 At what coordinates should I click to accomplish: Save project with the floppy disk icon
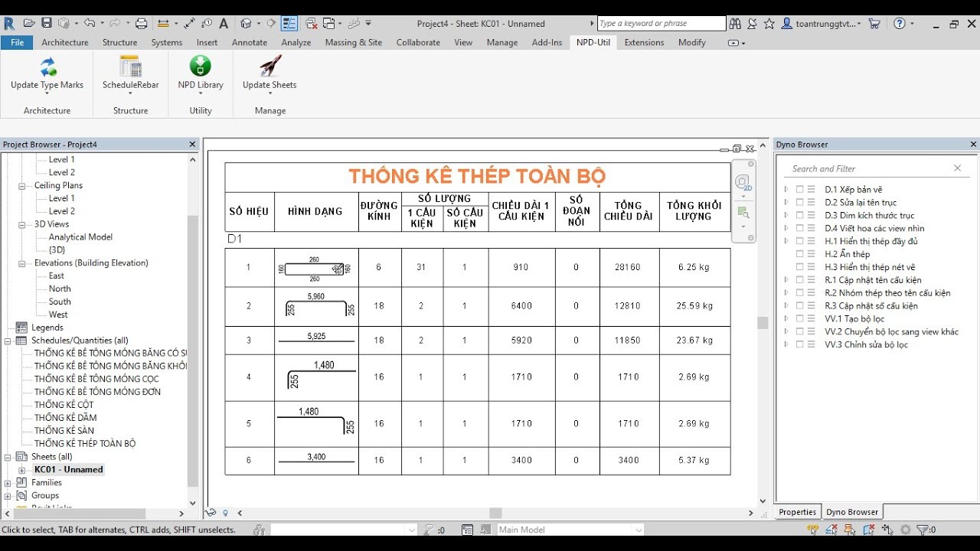pos(47,24)
